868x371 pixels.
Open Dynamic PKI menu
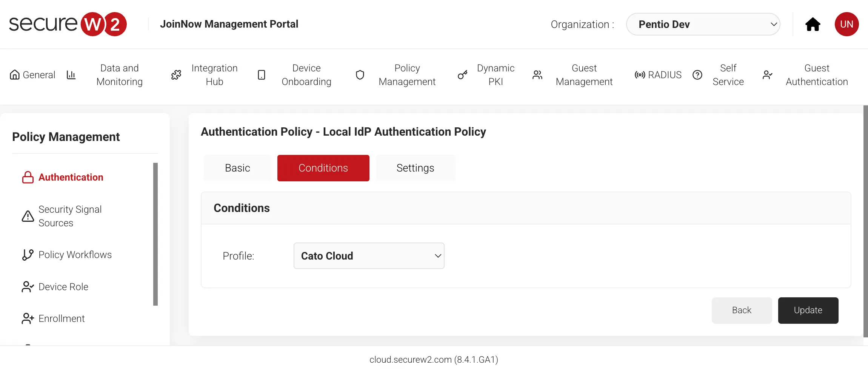(x=496, y=75)
